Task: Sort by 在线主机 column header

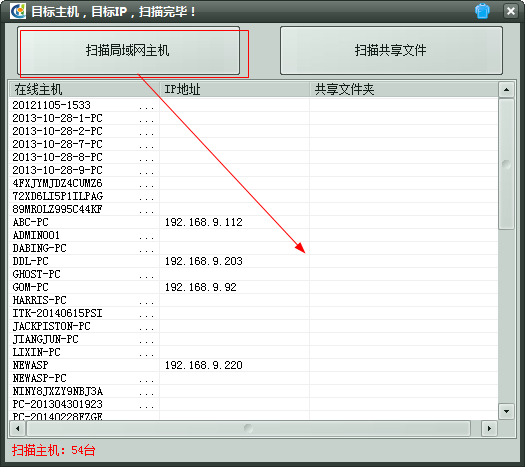Action: pos(84,89)
